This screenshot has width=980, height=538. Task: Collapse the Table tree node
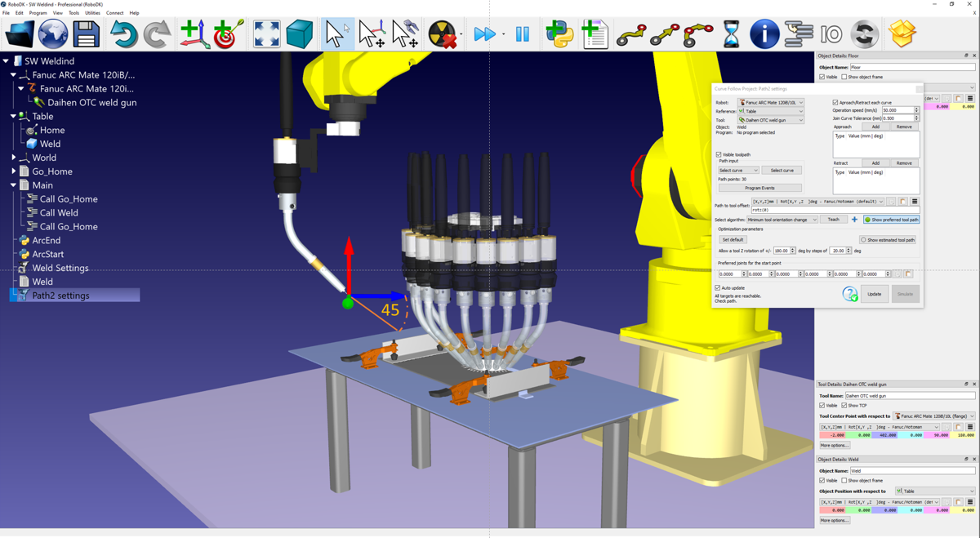coord(13,117)
